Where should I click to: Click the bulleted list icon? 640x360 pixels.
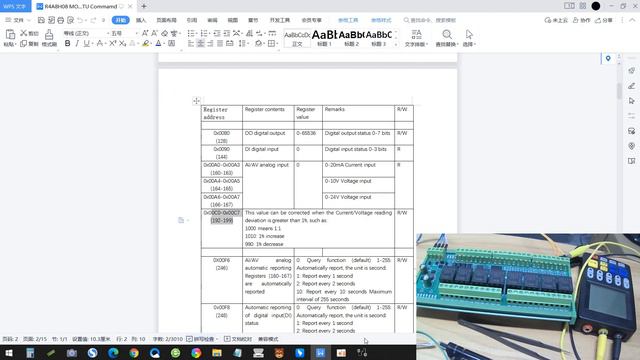[191, 33]
